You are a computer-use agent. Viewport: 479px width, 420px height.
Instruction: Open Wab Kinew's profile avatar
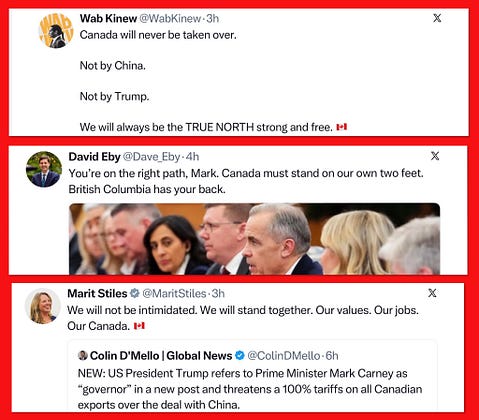[56, 30]
